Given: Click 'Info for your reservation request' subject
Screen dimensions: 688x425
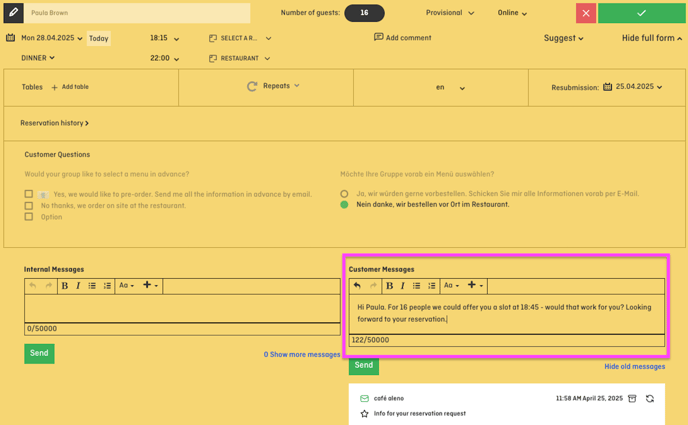Looking at the screenshot, I should (419, 414).
